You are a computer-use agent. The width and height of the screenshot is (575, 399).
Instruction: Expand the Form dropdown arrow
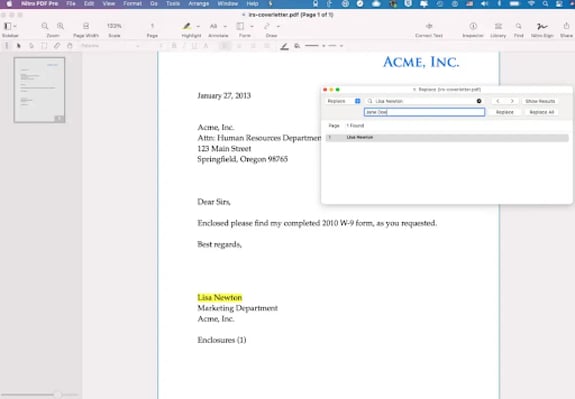pyautogui.click(x=252, y=26)
